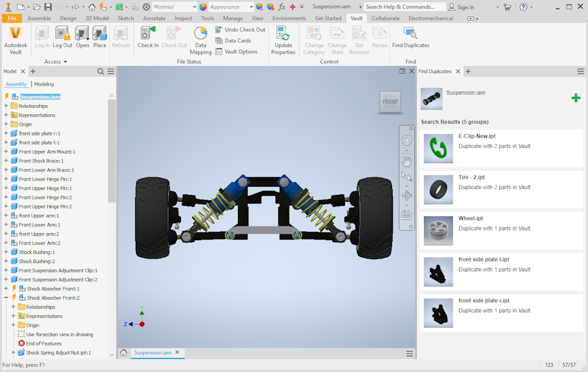Open Data Cards

coord(233,40)
